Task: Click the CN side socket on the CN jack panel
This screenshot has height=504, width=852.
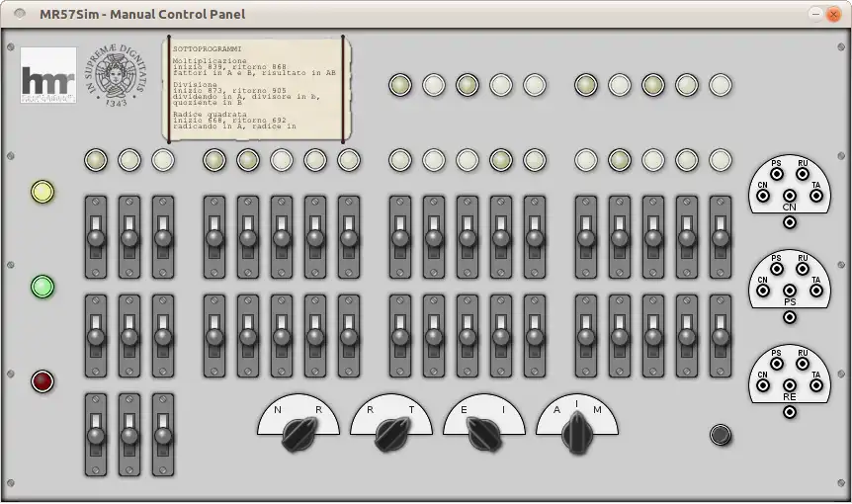Action: click(763, 196)
